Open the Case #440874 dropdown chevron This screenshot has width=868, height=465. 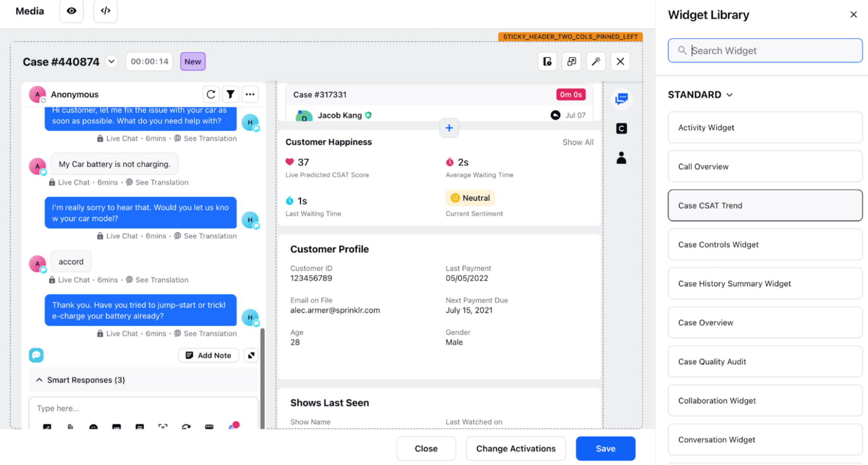point(112,61)
